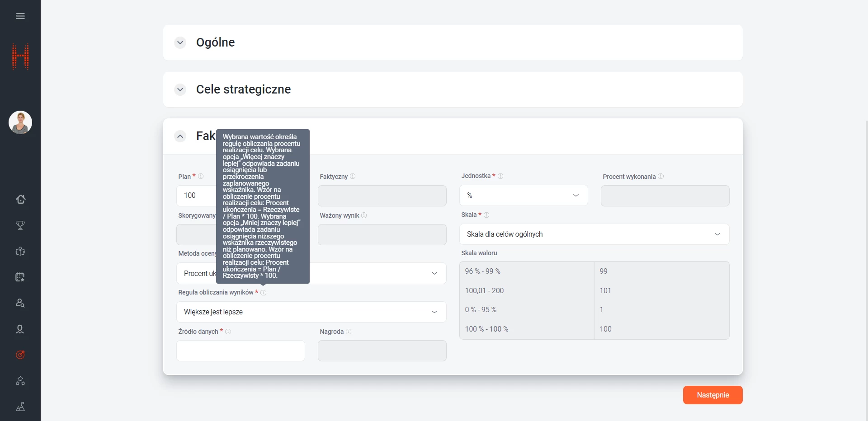868x421 pixels.
Task: Click the Źródło danych input field
Action: 241,351
